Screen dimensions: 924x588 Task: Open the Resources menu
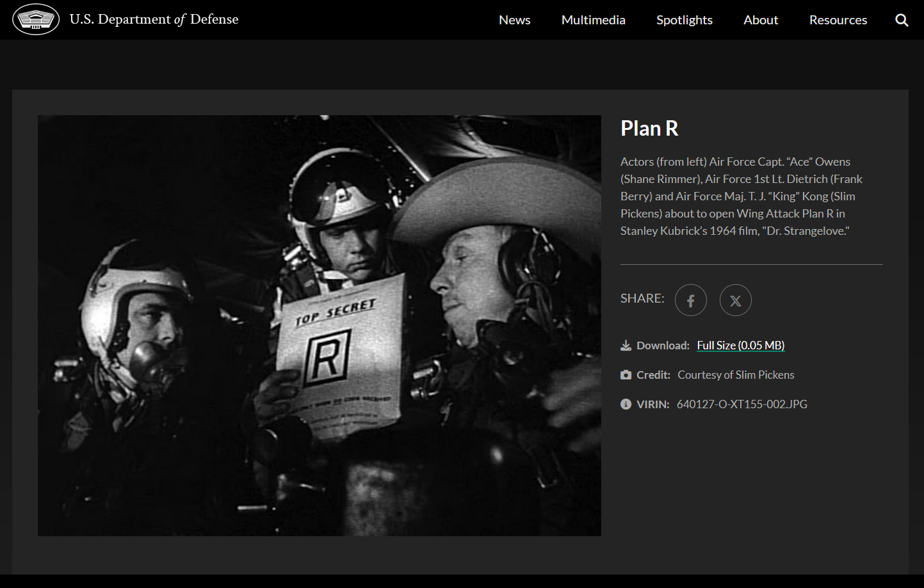[838, 20]
